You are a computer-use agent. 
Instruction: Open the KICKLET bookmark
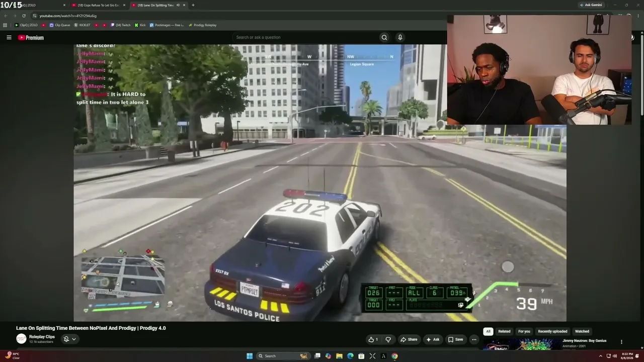[83, 25]
